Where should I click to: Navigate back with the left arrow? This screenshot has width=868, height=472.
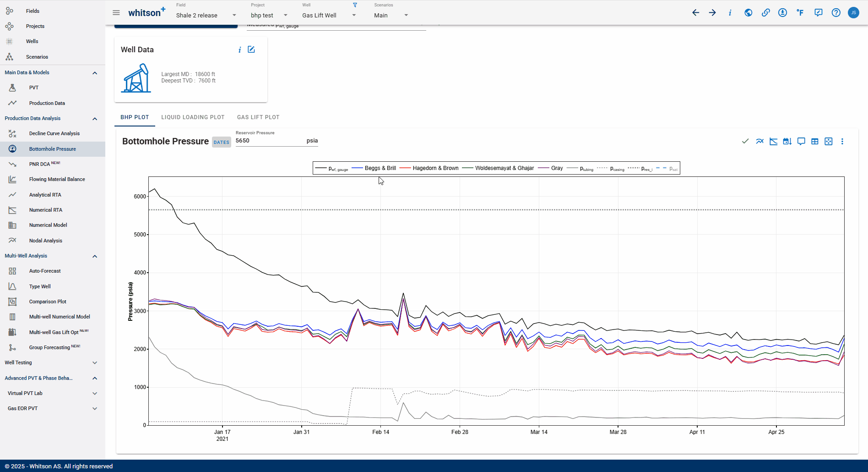695,13
